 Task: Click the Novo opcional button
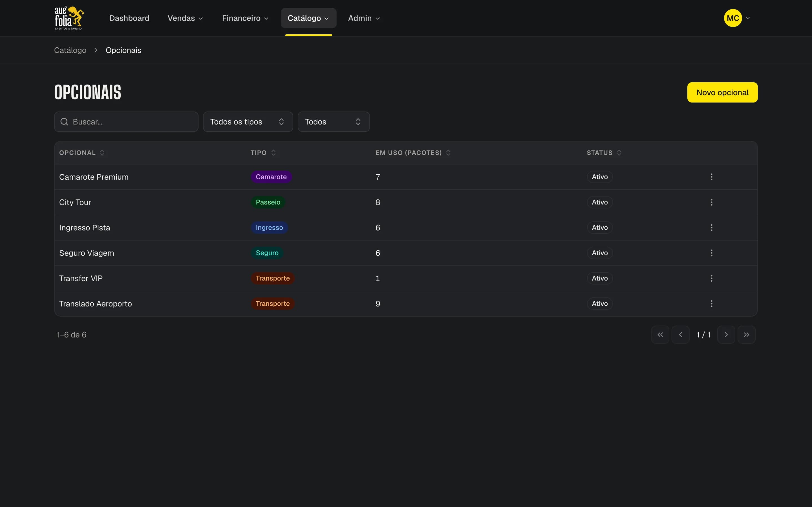[722, 93]
